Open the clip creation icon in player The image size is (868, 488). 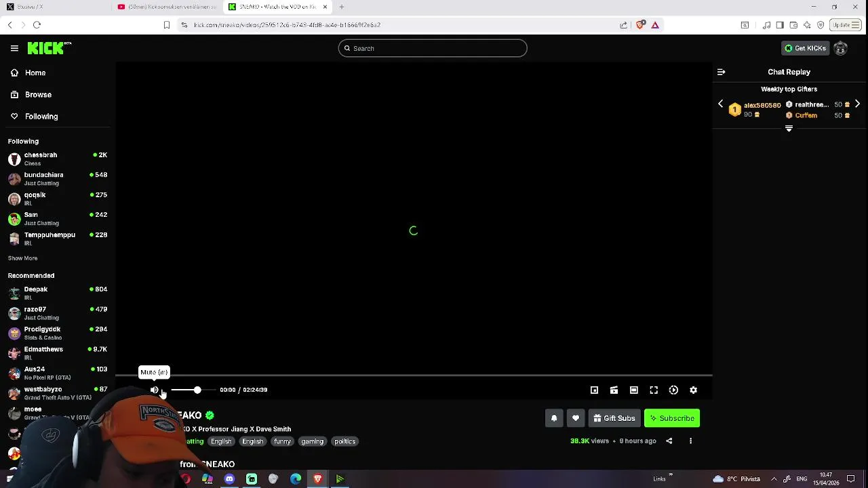click(x=614, y=390)
